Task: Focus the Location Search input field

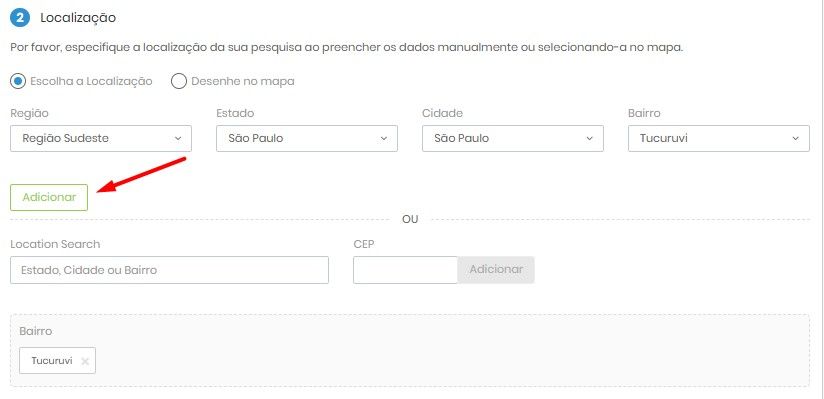Action: pos(169,270)
